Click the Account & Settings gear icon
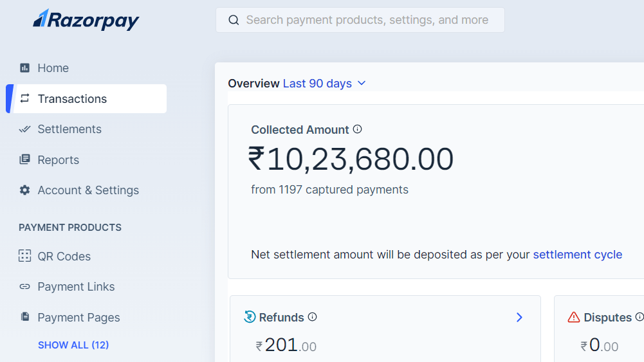 [x=24, y=190]
